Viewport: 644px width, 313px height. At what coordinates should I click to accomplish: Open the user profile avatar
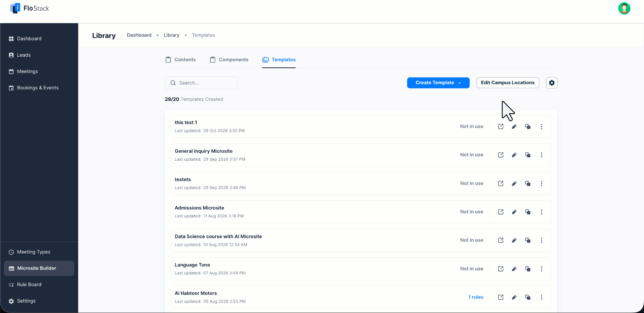tap(624, 8)
